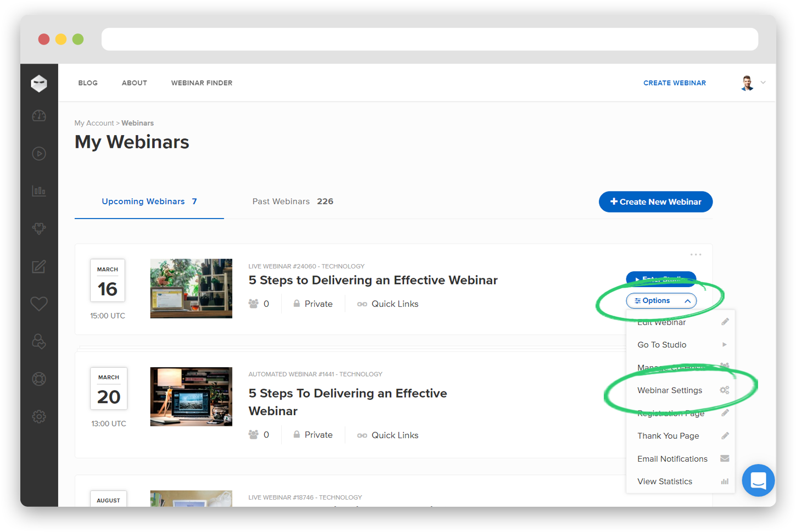Viewport: 796px width, 532px height.
Task: Open the lifebuoy support icon in sidebar
Action: click(x=39, y=379)
